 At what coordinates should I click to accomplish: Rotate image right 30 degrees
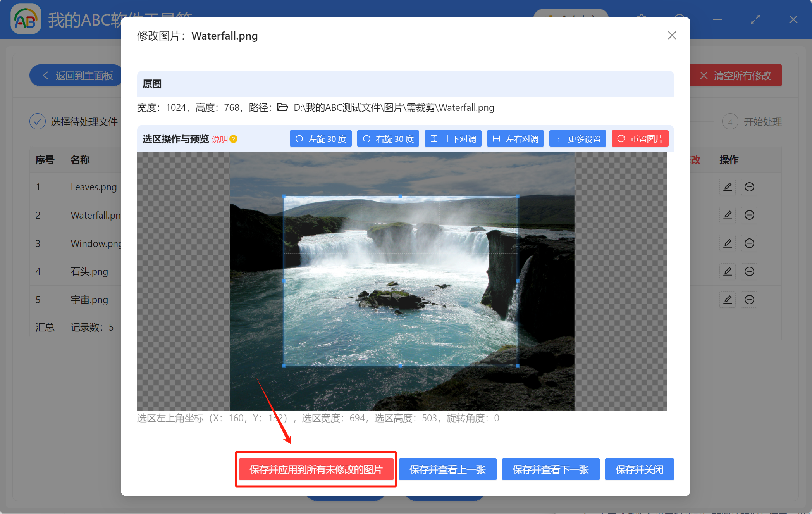click(388, 139)
